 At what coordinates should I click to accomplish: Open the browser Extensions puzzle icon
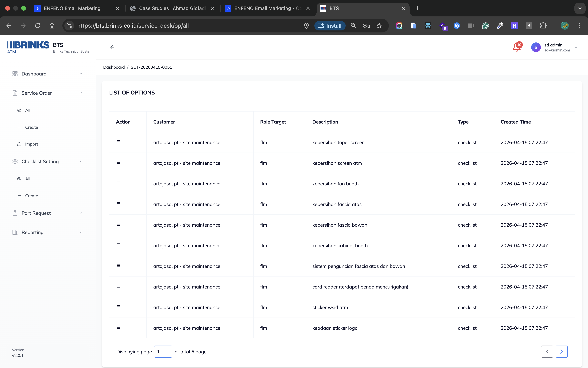543,26
